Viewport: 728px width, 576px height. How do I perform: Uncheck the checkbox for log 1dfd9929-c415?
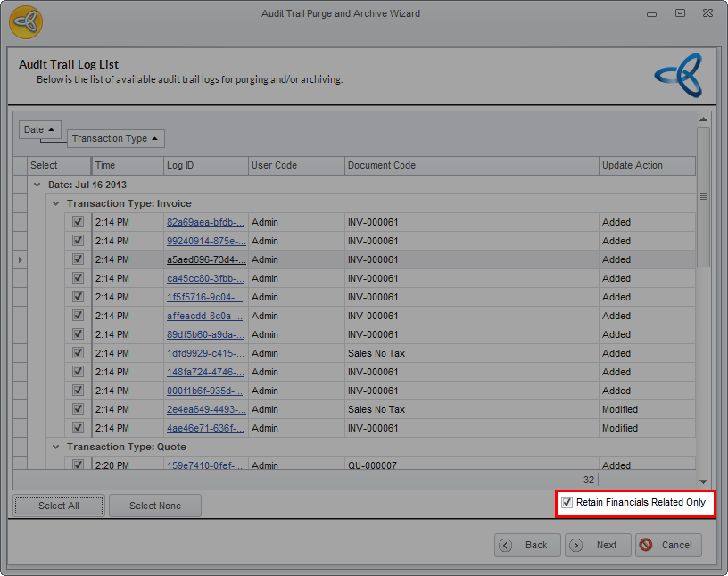coord(79,353)
